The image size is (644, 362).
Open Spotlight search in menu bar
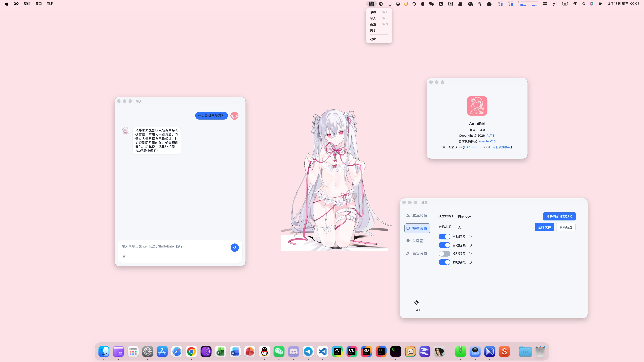point(584,4)
